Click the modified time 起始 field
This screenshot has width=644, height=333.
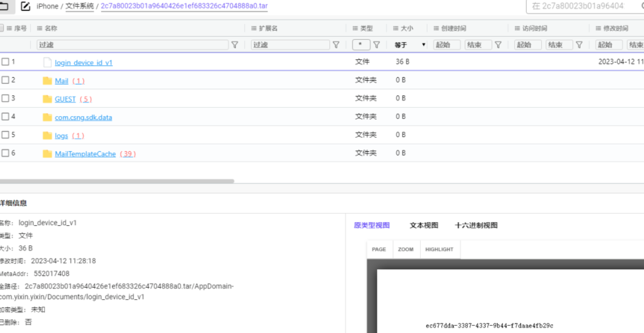(609, 45)
